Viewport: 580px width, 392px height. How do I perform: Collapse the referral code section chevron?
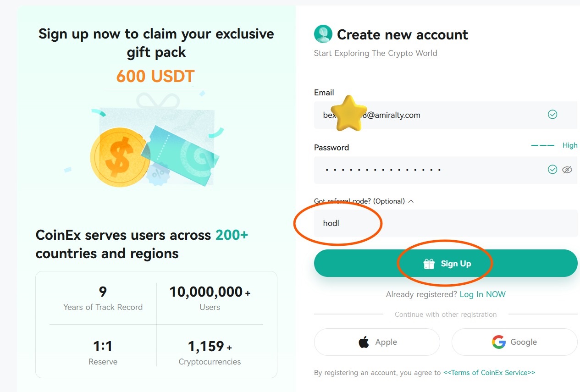(411, 201)
